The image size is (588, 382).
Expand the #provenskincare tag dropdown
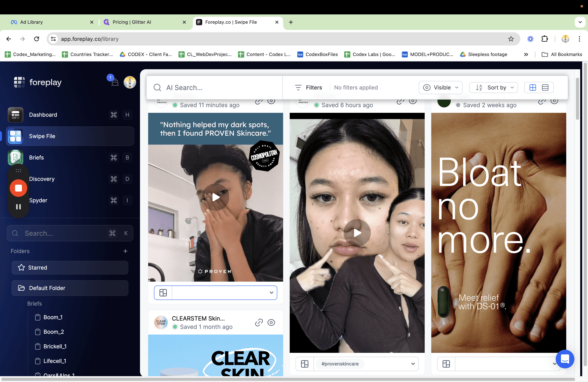413,364
